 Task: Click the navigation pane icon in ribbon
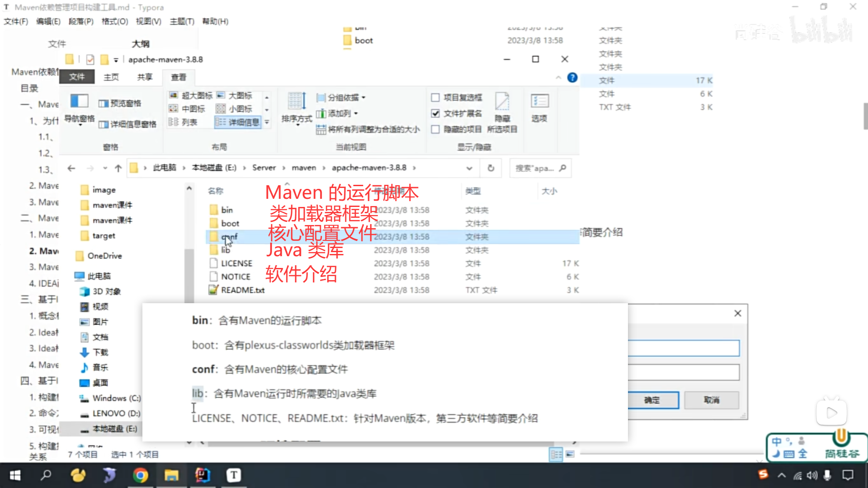[79, 102]
